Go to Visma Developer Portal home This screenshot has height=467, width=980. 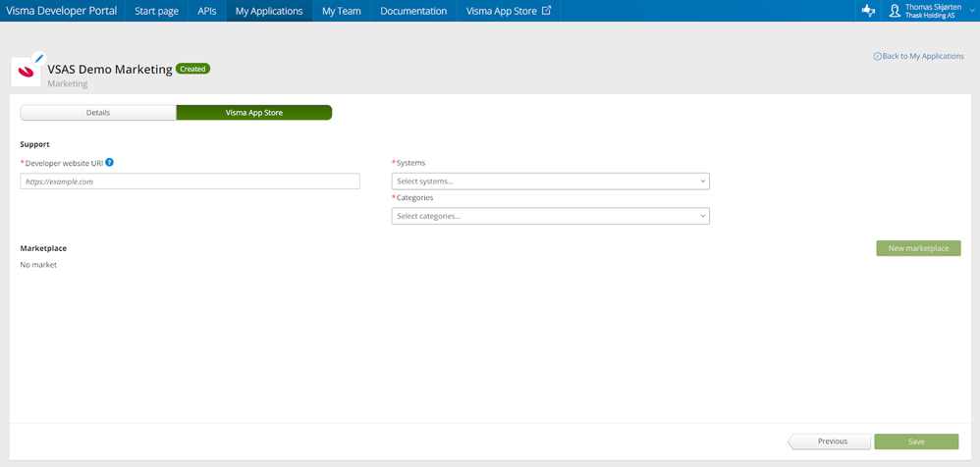(x=61, y=11)
